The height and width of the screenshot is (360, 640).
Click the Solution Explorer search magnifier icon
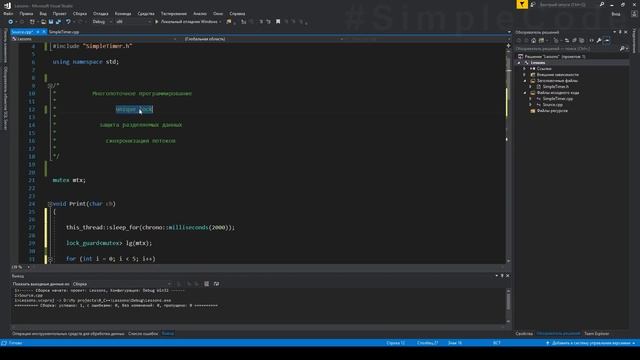pos(622,49)
